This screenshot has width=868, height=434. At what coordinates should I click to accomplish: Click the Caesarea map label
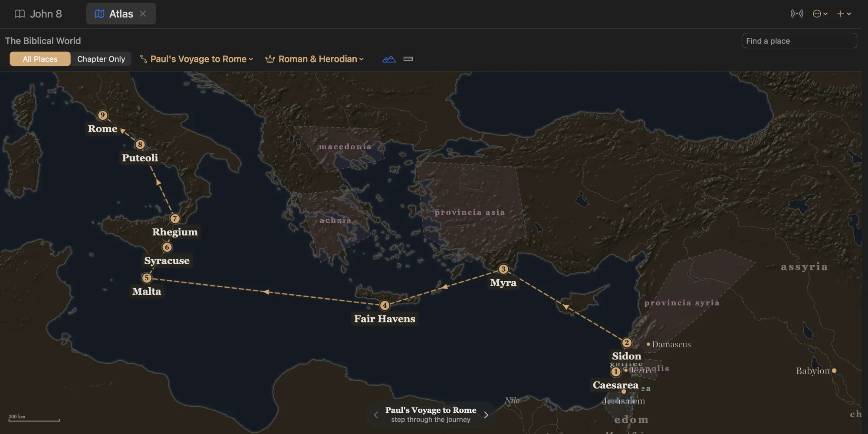[615, 385]
